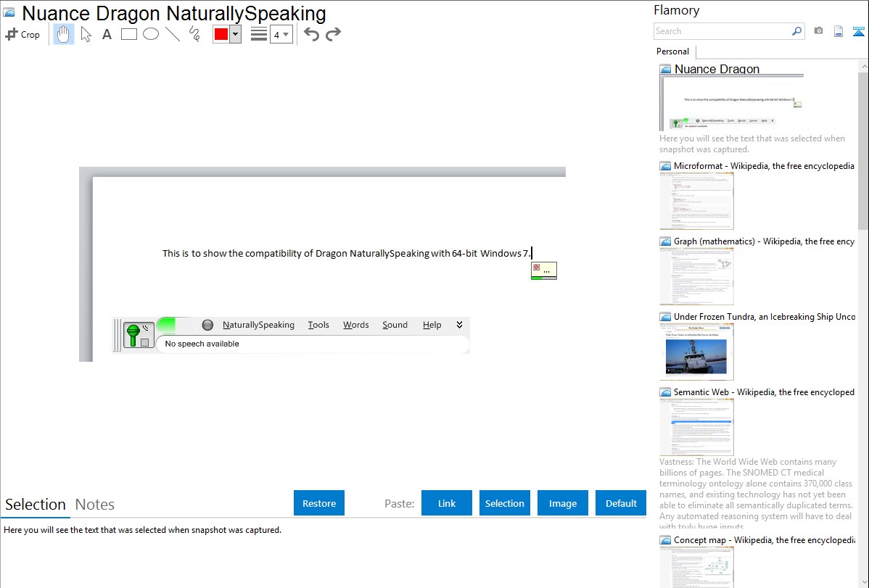
Task: Click the blue upload icon in Flamory header
Action: 858,31
